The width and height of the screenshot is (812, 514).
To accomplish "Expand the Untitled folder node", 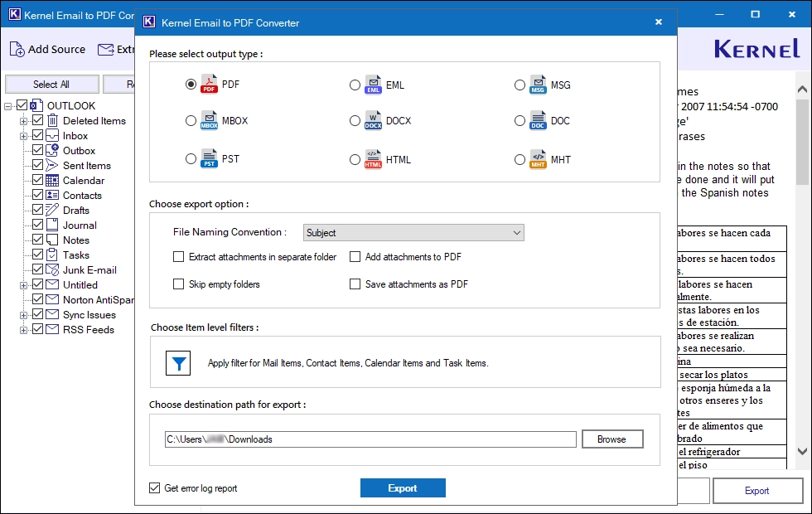I will click(x=23, y=285).
